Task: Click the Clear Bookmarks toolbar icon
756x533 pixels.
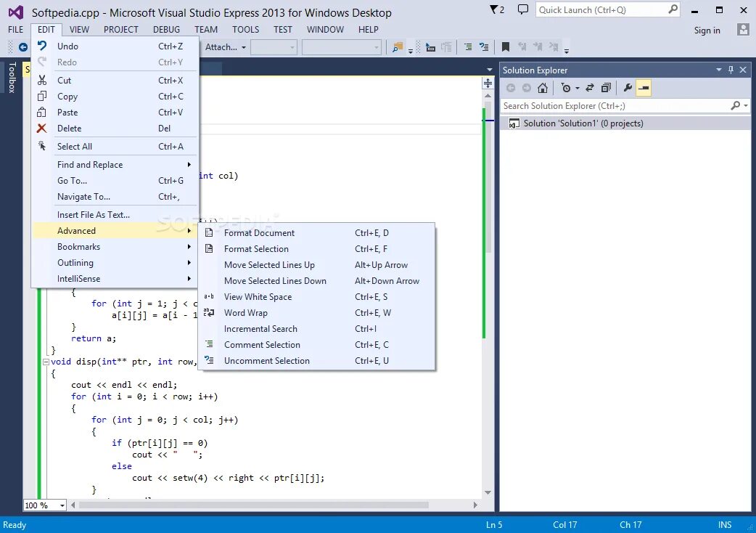Action: pyautogui.click(x=554, y=46)
